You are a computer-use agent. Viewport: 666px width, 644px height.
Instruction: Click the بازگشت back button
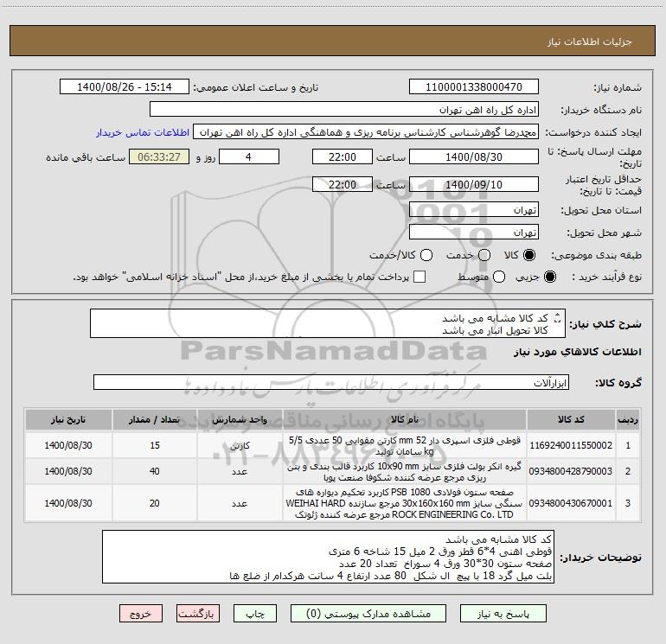(198, 614)
